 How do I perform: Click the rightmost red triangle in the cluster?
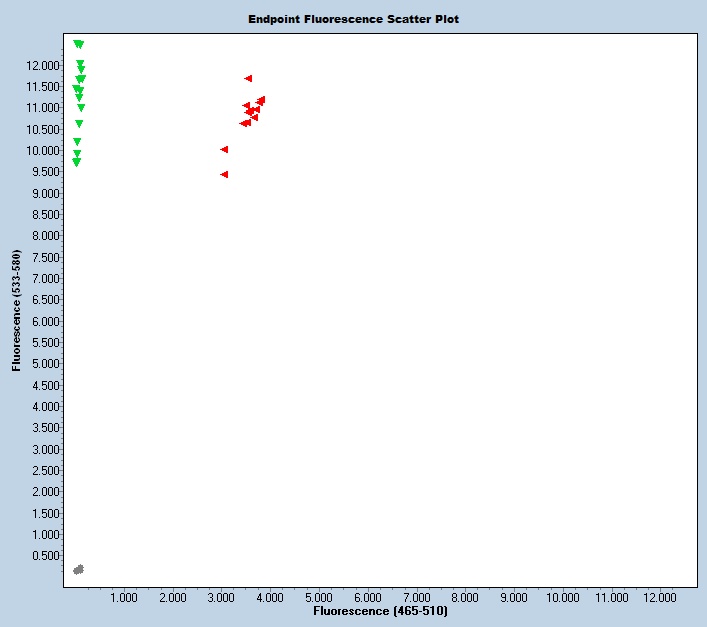coord(262,99)
